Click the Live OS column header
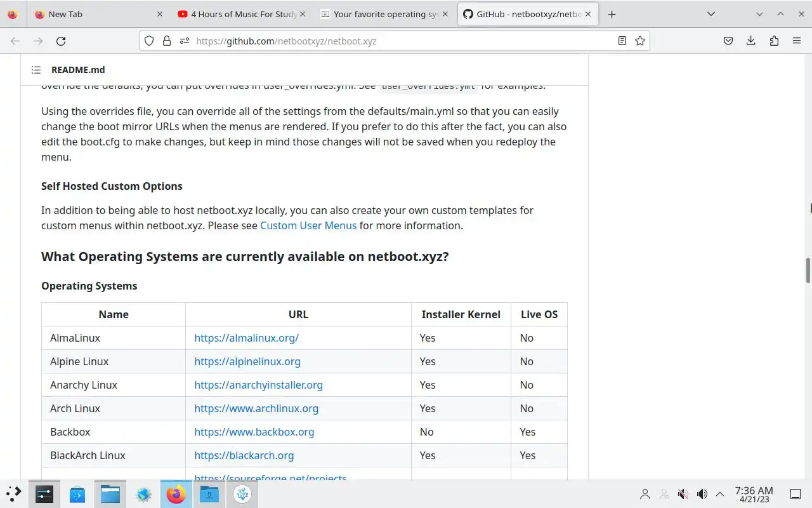The height and width of the screenshot is (508, 812). click(x=539, y=314)
